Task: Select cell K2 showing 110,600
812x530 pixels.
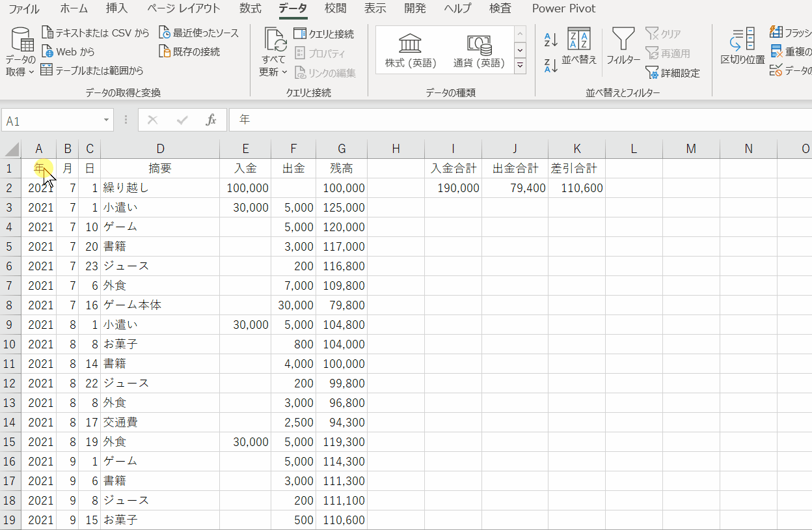Action: (x=576, y=188)
